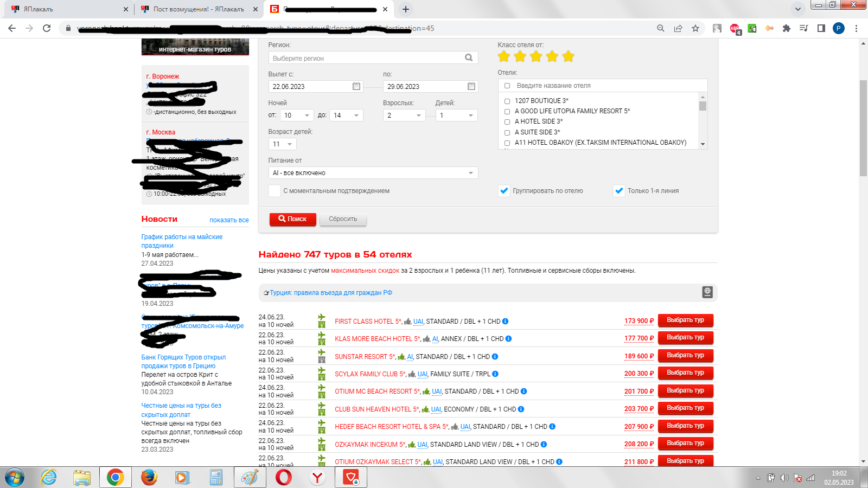Click the magnifier in the region field
The width and height of the screenshot is (868, 488).
(469, 57)
